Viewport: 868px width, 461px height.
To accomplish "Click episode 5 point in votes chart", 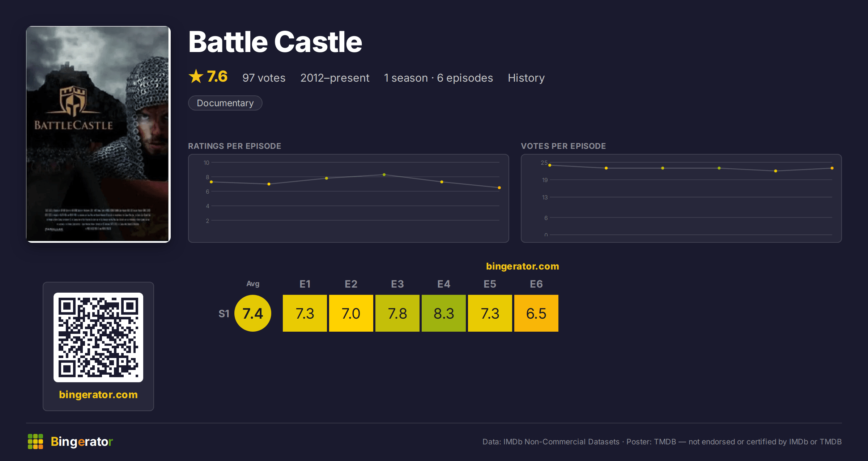I will coord(775,171).
